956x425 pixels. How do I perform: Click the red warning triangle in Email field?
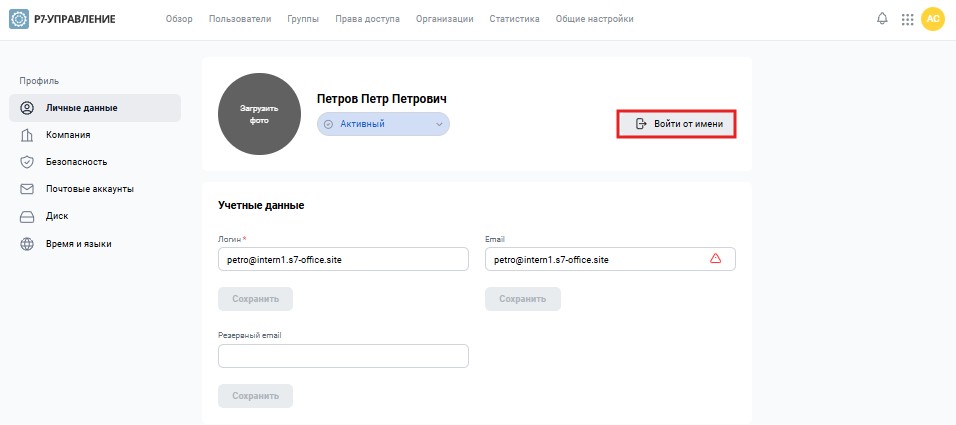[x=716, y=259]
